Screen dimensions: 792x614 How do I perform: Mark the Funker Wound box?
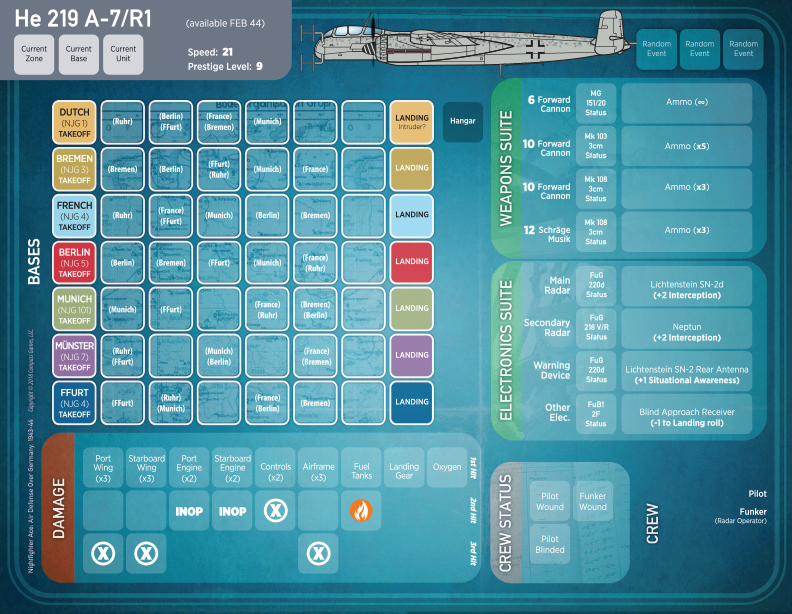click(x=593, y=500)
